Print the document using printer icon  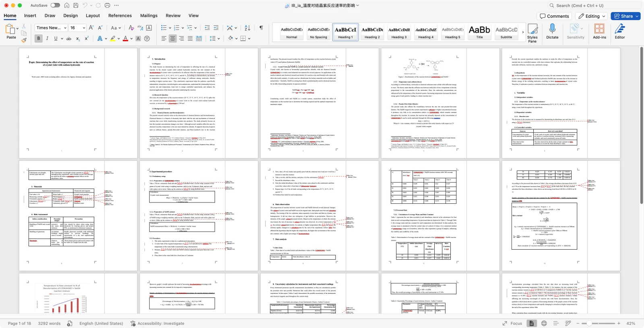[107, 5]
